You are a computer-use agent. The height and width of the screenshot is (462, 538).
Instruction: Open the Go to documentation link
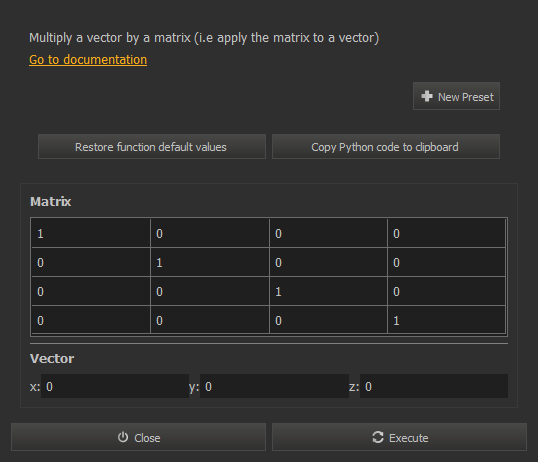tap(88, 60)
